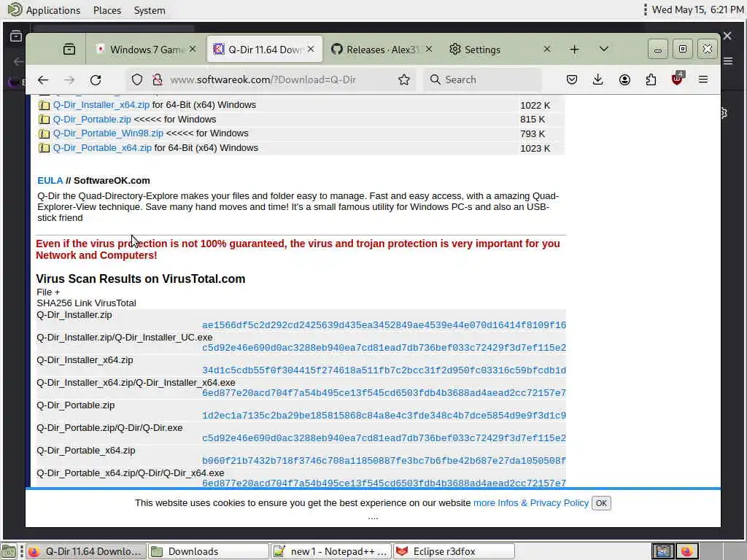747x560 pixels.
Task: Click the show desktop icon in bottom panel
Action: pos(9,551)
